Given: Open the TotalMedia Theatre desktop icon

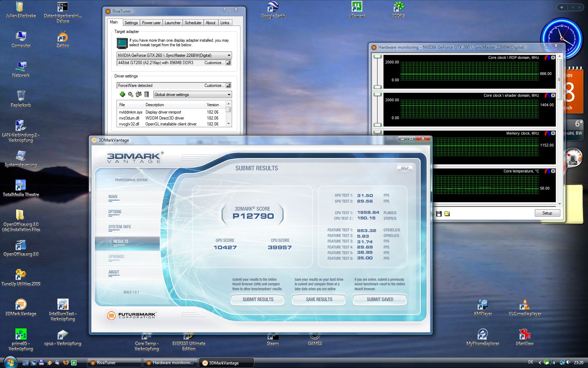Looking at the screenshot, I should tap(21, 188).
